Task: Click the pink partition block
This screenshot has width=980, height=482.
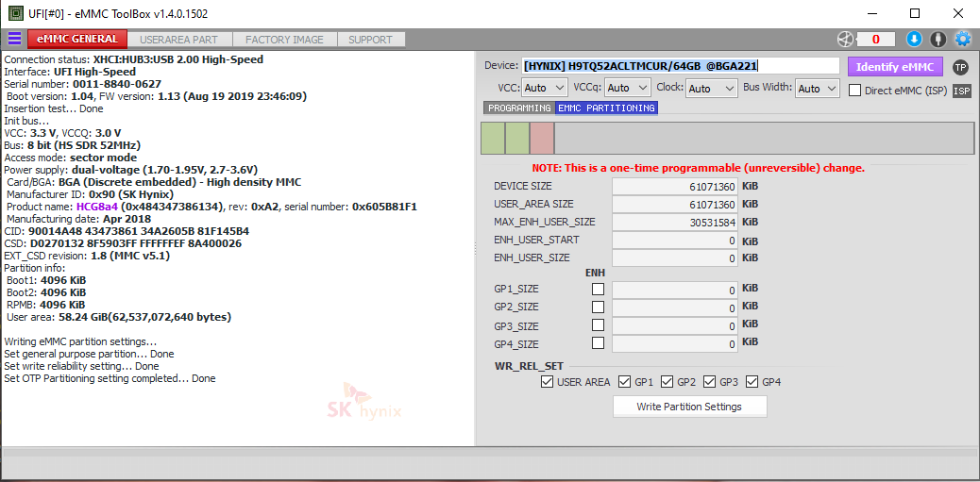Action: [542, 138]
